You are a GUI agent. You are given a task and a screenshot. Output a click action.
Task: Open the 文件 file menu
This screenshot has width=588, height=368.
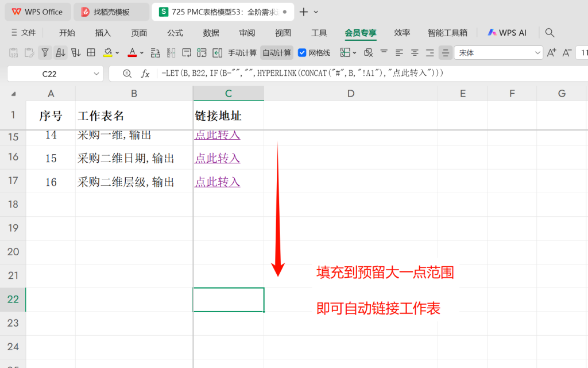[24, 33]
